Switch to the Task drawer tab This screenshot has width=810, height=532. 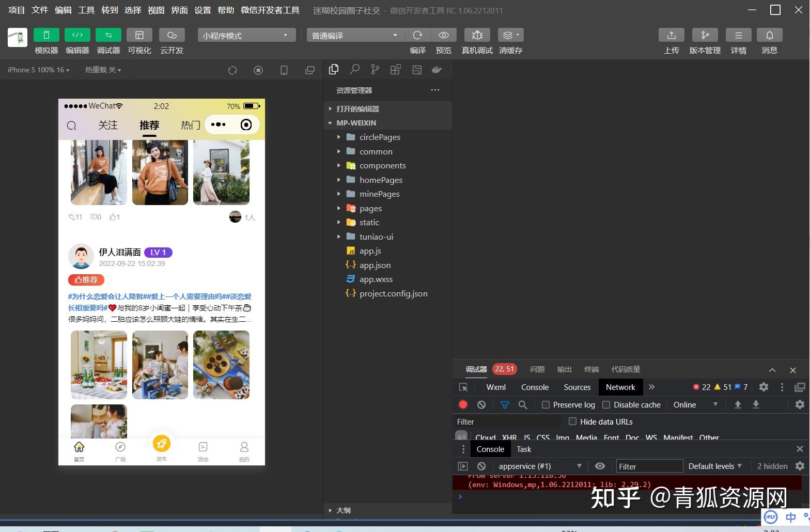[x=524, y=449]
